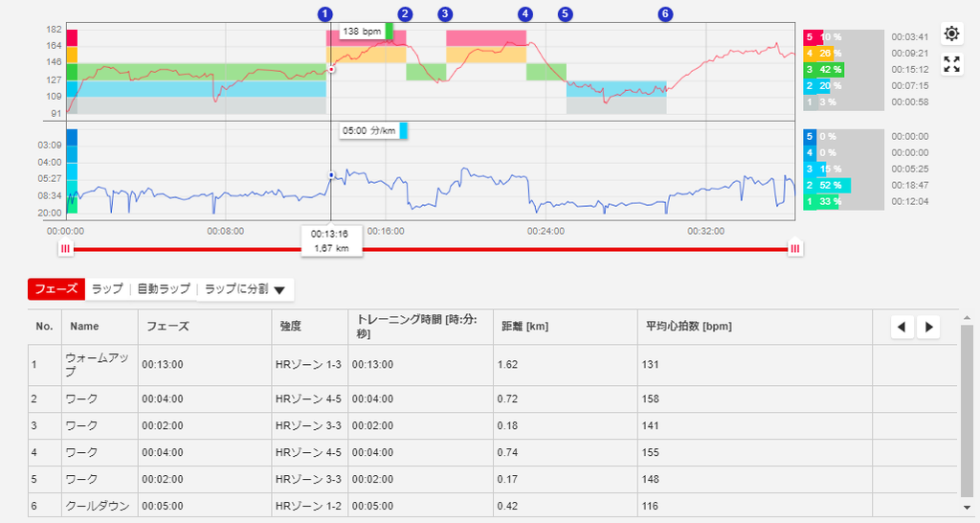Click average heart rate 158
The width and height of the screenshot is (980, 523).
point(650,399)
